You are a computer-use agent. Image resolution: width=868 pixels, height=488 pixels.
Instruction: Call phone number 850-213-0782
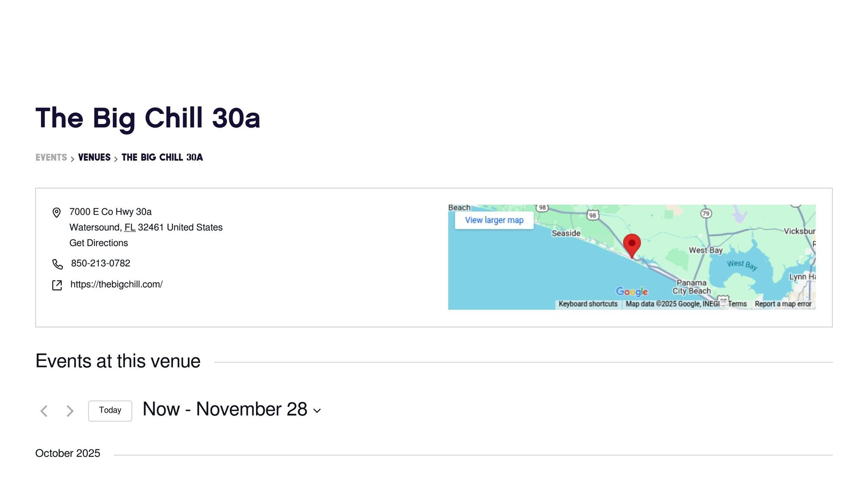100,263
